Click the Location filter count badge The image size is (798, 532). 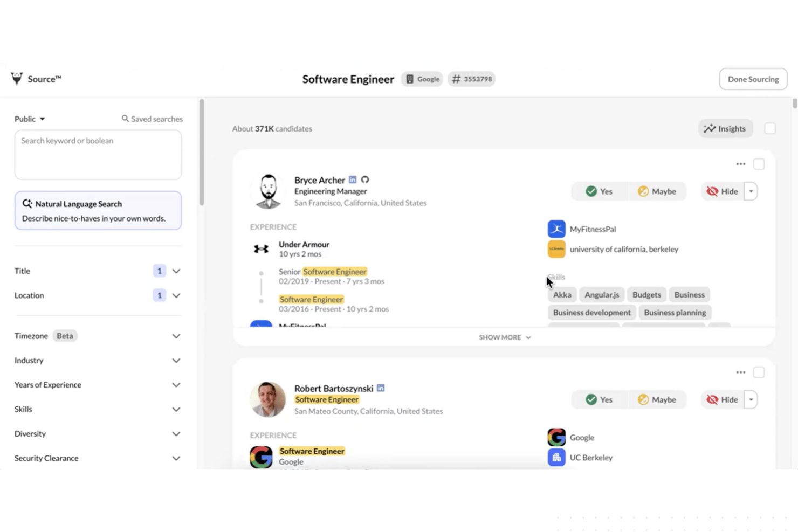159,295
